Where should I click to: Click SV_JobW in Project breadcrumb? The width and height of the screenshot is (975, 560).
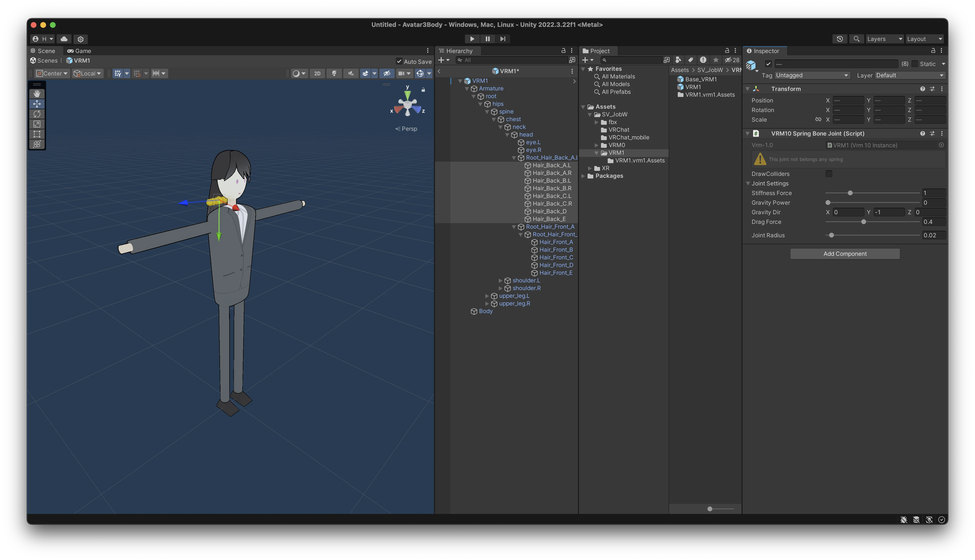coord(710,70)
